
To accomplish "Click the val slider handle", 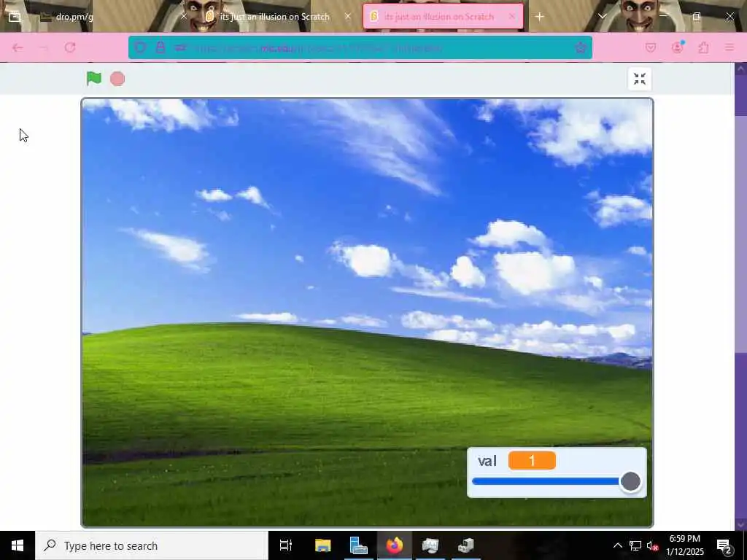I will (630, 481).
